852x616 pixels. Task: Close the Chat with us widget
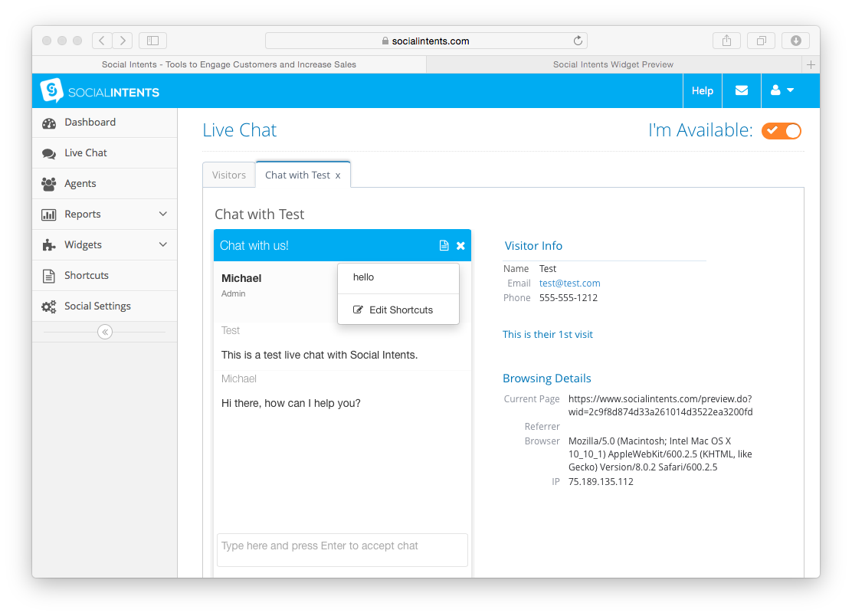[x=460, y=245]
